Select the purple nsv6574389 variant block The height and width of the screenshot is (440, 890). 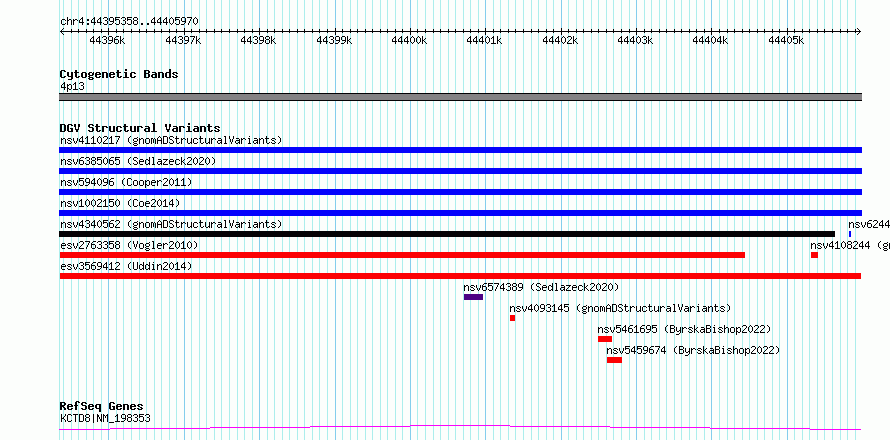tap(473, 297)
